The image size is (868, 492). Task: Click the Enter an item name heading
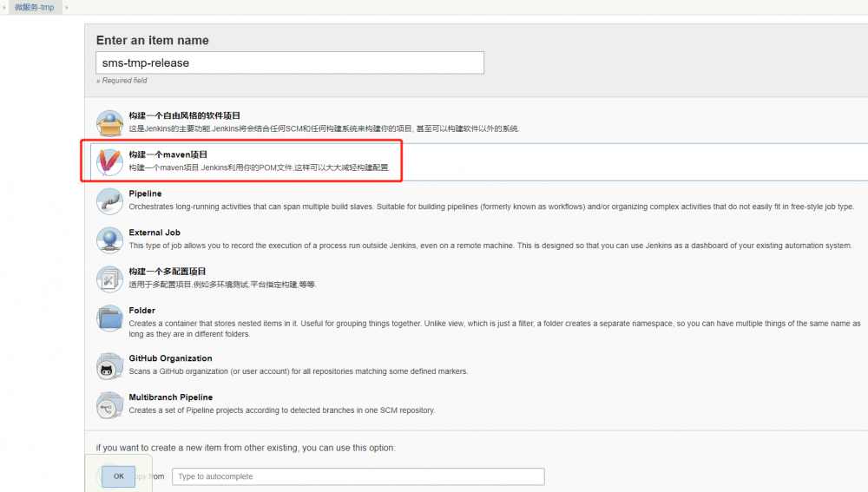tap(152, 41)
